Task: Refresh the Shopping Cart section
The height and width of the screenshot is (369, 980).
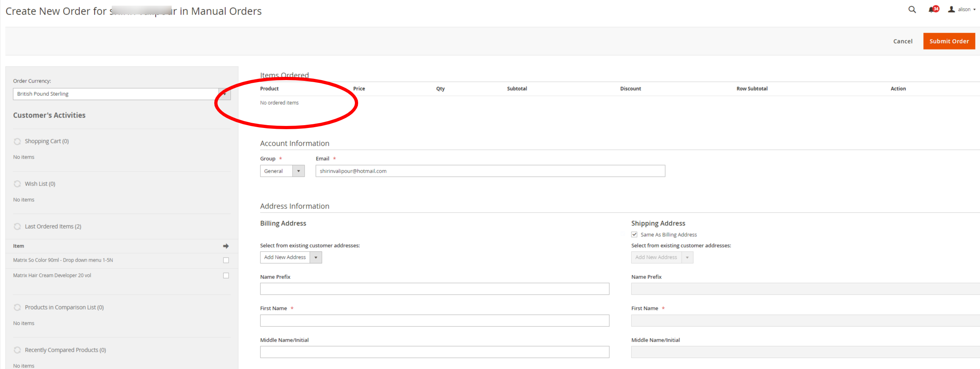Action: point(17,141)
